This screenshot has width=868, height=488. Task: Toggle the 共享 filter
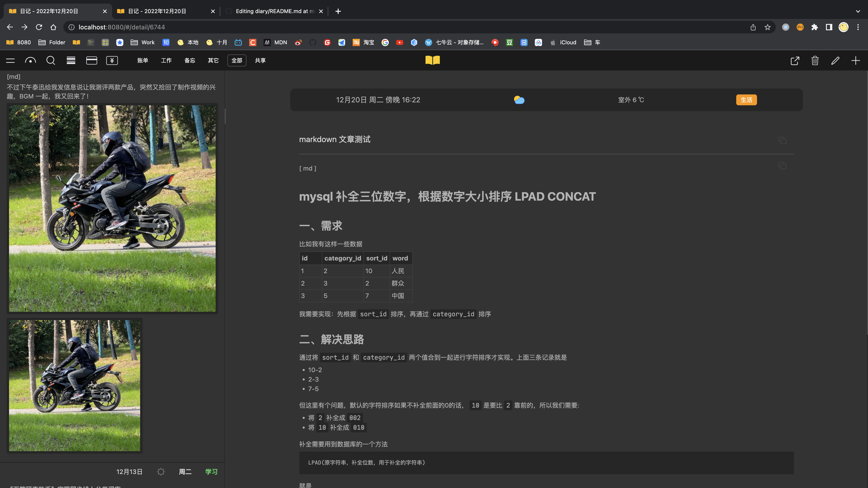(x=260, y=61)
